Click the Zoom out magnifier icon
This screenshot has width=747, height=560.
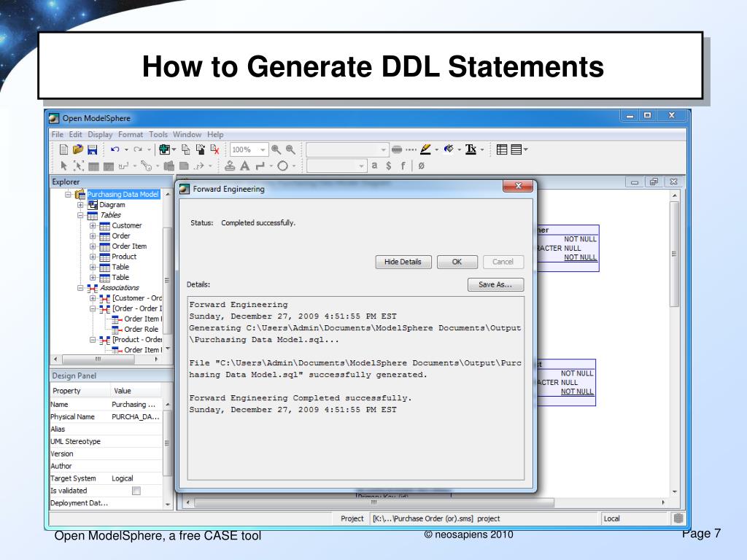(x=290, y=149)
